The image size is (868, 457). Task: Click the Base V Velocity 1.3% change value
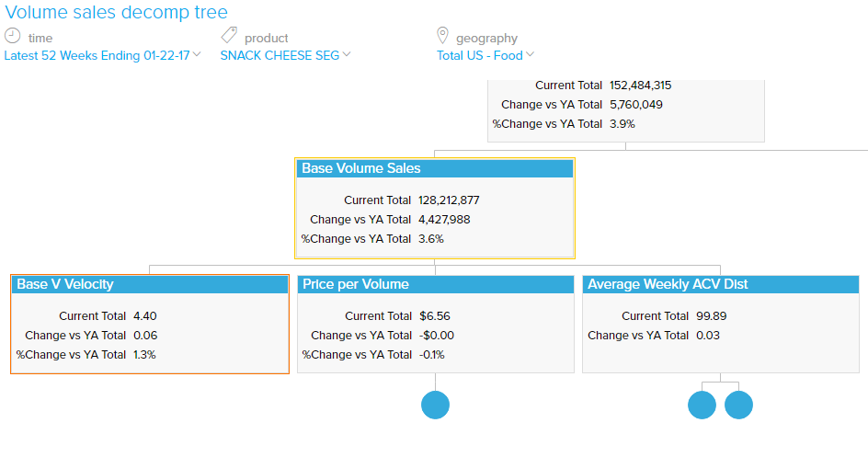(x=144, y=354)
